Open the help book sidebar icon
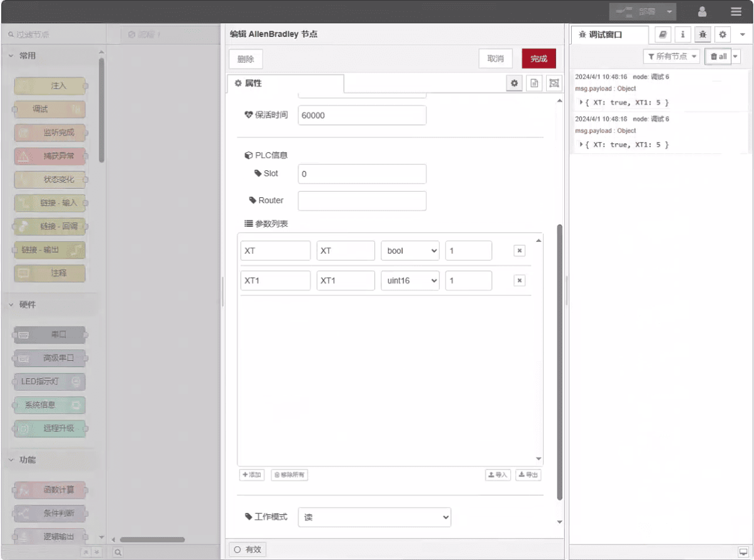Image resolution: width=754 pixels, height=560 pixels. pos(663,35)
